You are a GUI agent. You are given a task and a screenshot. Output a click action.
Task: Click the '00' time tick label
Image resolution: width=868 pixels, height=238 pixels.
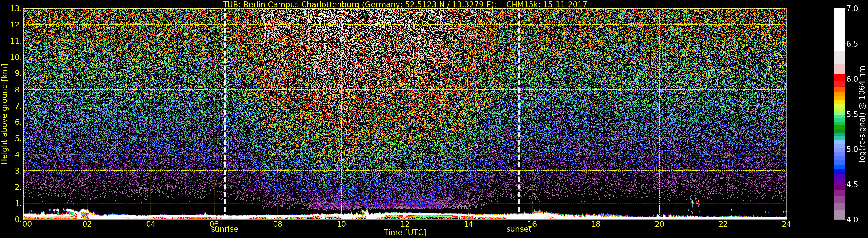click(27, 224)
